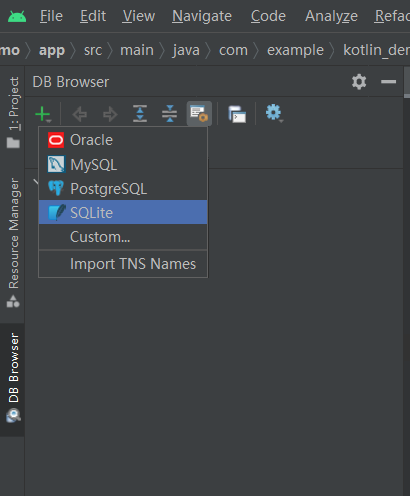Click the main breadcrumb
Viewport: 410px width, 496px height.
(x=137, y=51)
